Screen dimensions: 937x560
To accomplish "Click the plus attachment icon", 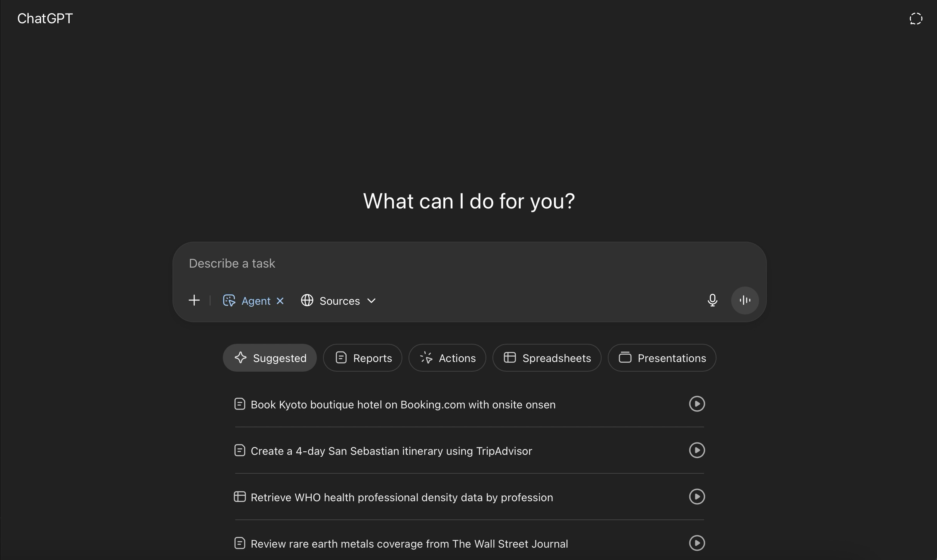I will pos(194,300).
